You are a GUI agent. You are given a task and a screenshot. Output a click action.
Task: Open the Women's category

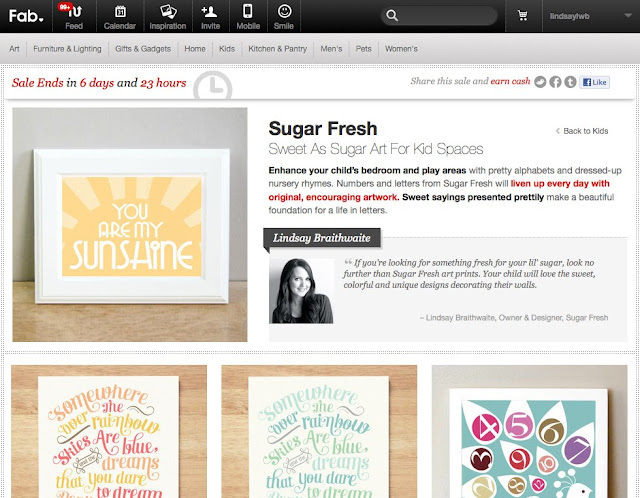coord(401,49)
